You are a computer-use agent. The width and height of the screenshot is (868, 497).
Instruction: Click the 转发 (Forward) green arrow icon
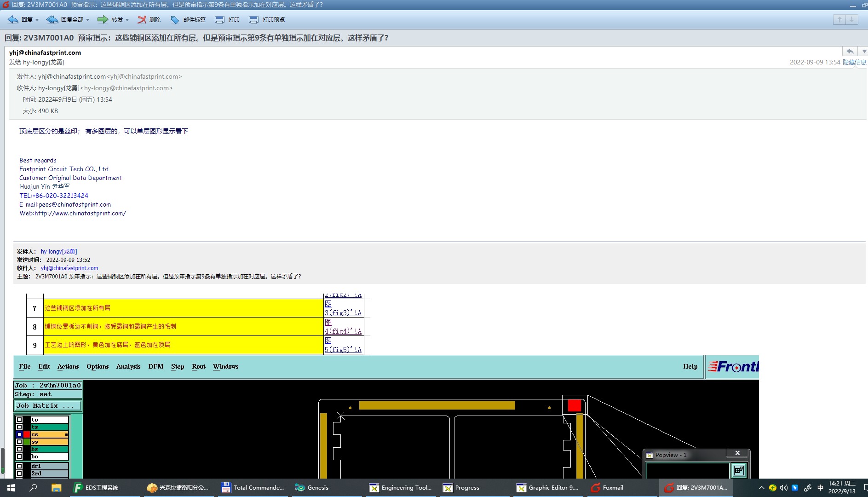[x=103, y=20]
